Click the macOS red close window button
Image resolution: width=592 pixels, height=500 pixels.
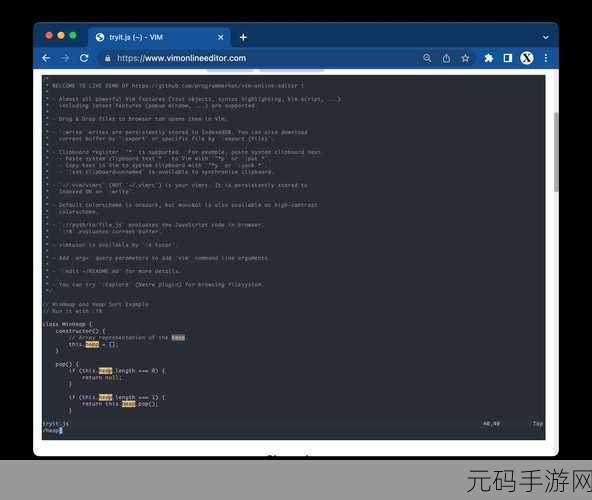(49, 35)
